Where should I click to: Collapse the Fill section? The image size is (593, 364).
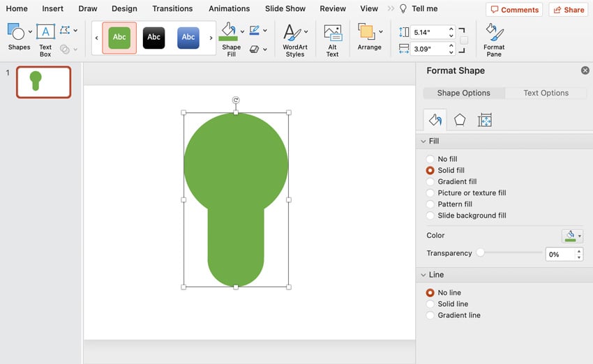pyautogui.click(x=423, y=142)
